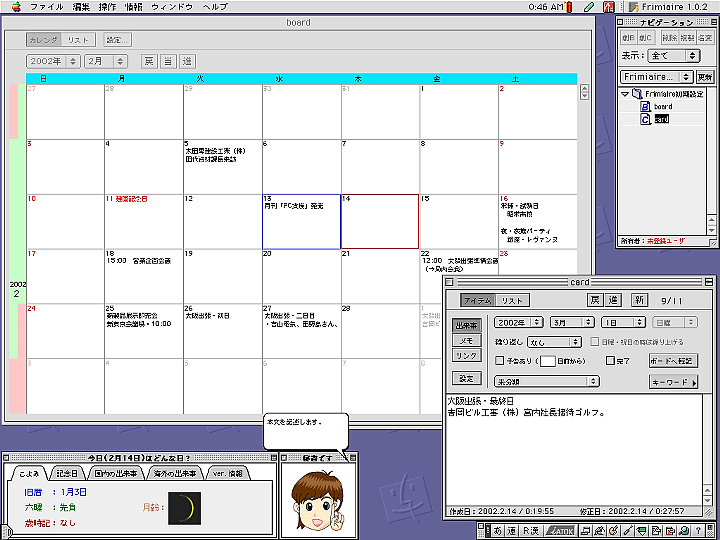720x540 pixels.
Task: Open the ヘルプ menu
Action: pos(215,7)
